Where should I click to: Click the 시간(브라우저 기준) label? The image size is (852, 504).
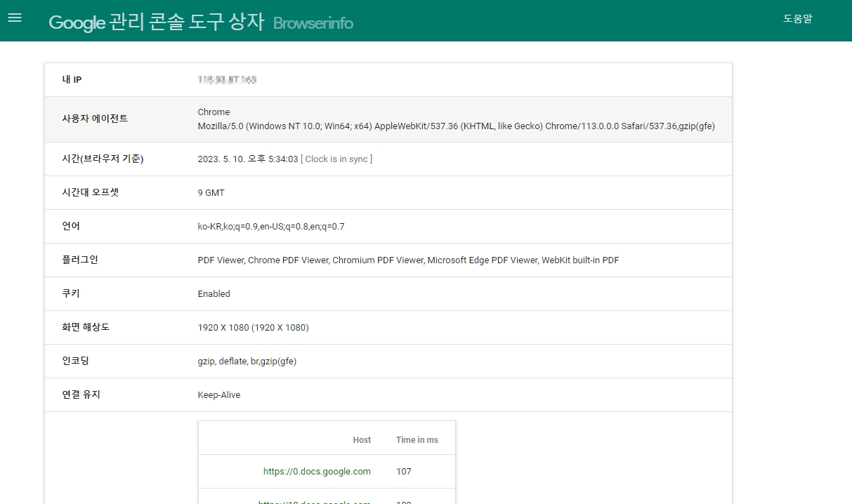(x=103, y=159)
